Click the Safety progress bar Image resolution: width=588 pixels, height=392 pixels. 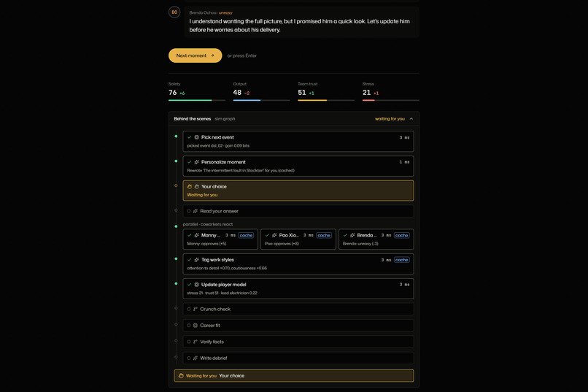(x=197, y=100)
